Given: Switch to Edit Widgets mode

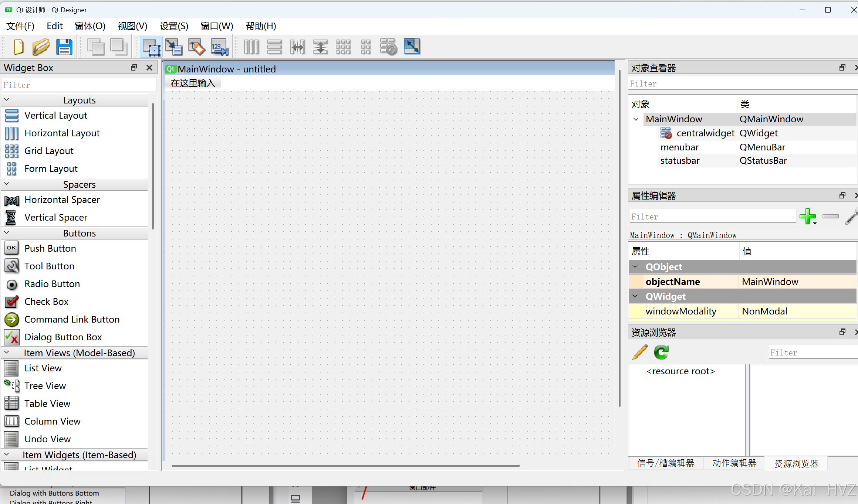Looking at the screenshot, I should [151, 47].
